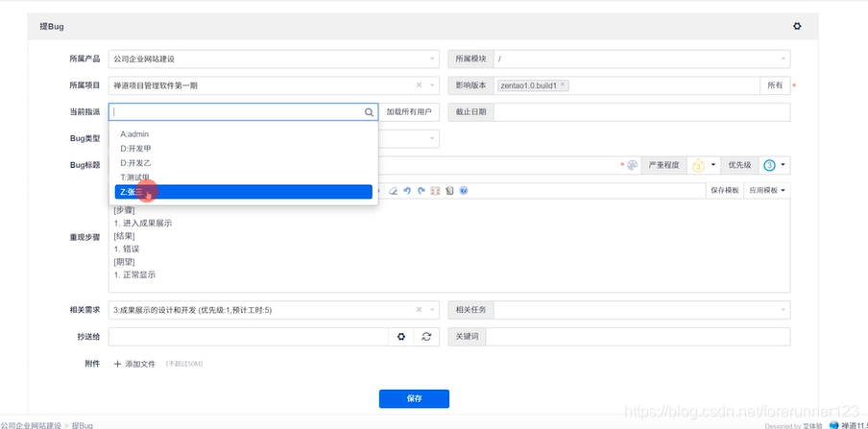Click the editor paste clipboard icon
The width and height of the screenshot is (868, 429).
449,190
